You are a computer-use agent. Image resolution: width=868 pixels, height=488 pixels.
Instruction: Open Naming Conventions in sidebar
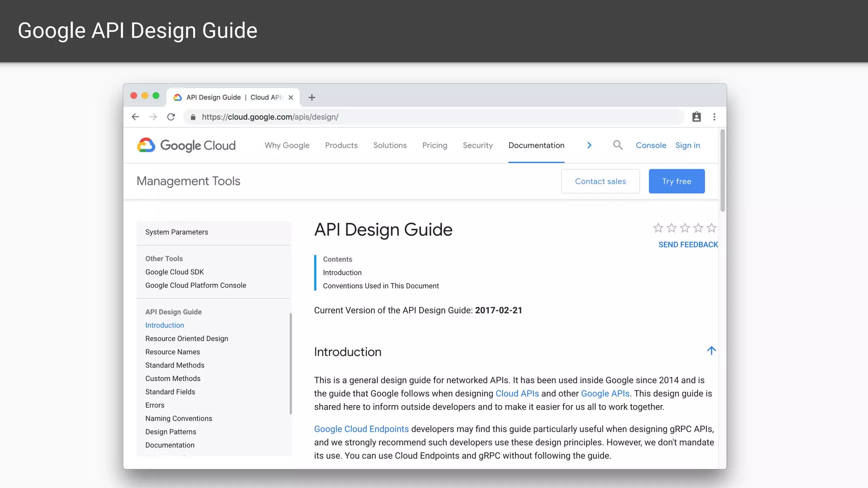(x=178, y=419)
